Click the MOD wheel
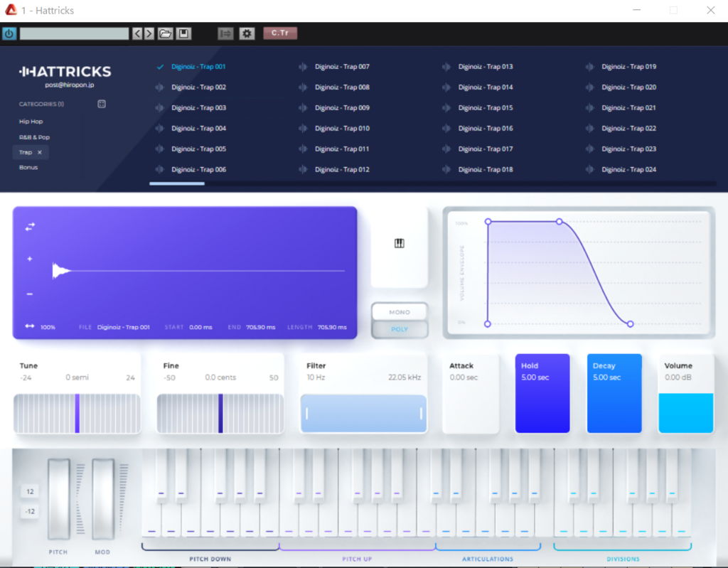 click(x=102, y=499)
